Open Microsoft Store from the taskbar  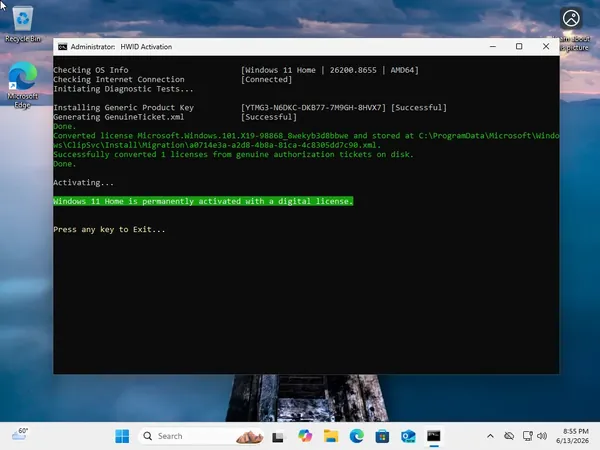(x=382, y=436)
